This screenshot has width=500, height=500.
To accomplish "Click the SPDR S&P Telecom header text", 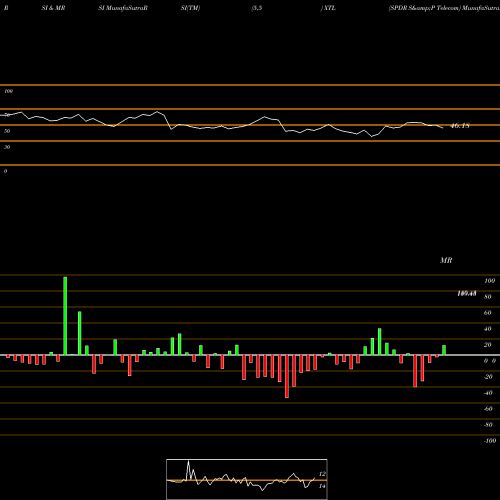I will (424, 8).
